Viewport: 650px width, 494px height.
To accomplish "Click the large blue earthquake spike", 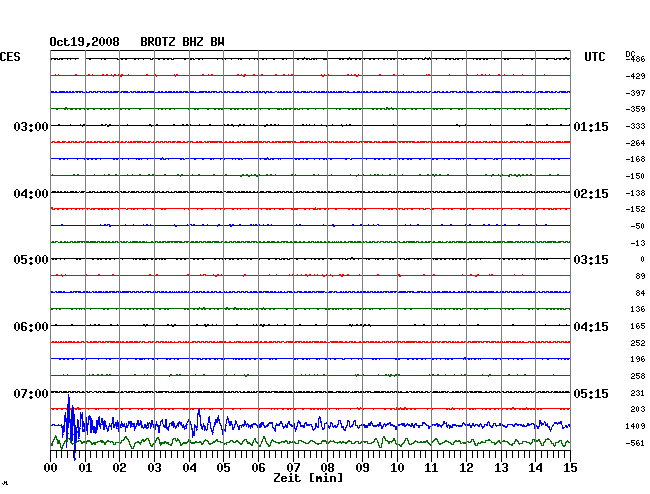I will 69,423.
